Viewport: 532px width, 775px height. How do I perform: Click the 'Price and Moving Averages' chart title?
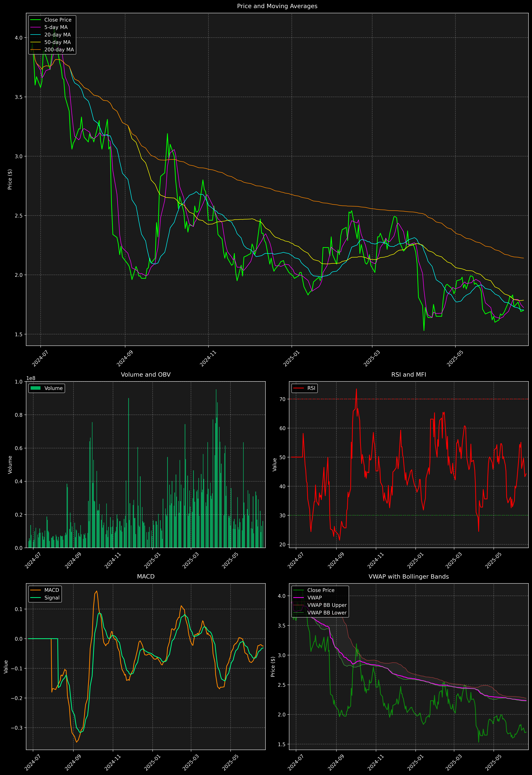pos(277,6)
